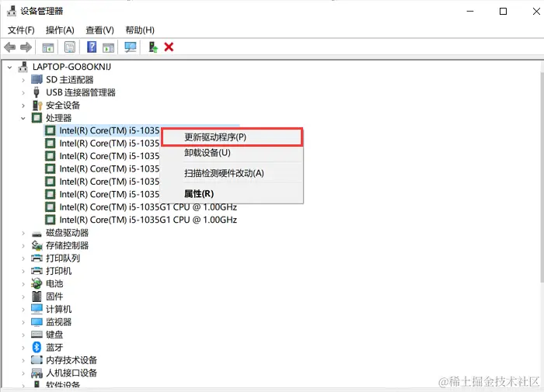Click the USB 连接器管理器 plug icon
544x392 pixels.
pos(37,92)
